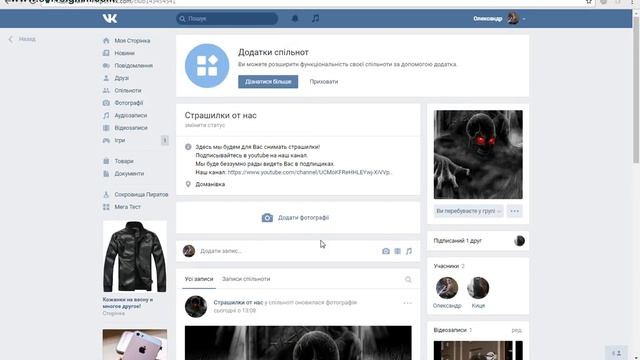Click the VK logo in header
The height and width of the screenshot is (360, 640).
tap(110, 18)
